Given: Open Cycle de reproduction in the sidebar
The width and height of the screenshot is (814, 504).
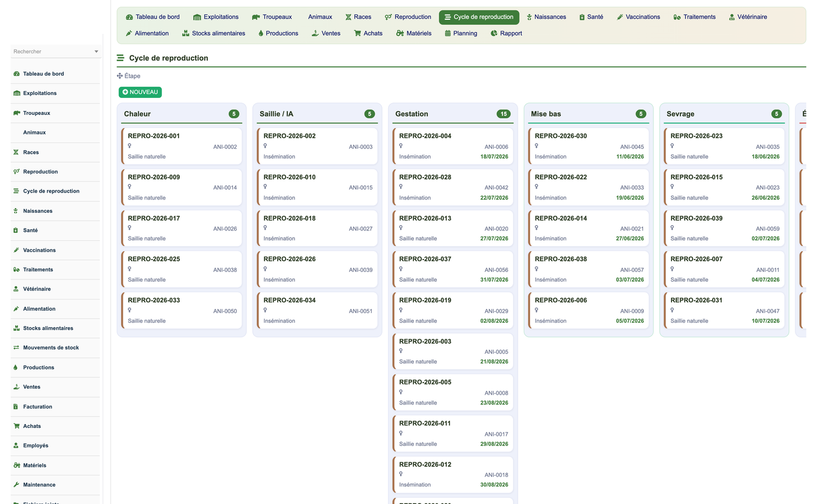Looking at the screenshot, I should [x=51, y=191].
